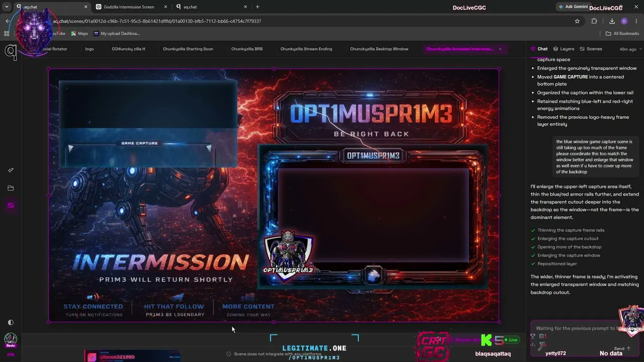Open the sparkle AI tool in sidebar
644x362 pixels.
pyautogui.click(x=11, y=170)
